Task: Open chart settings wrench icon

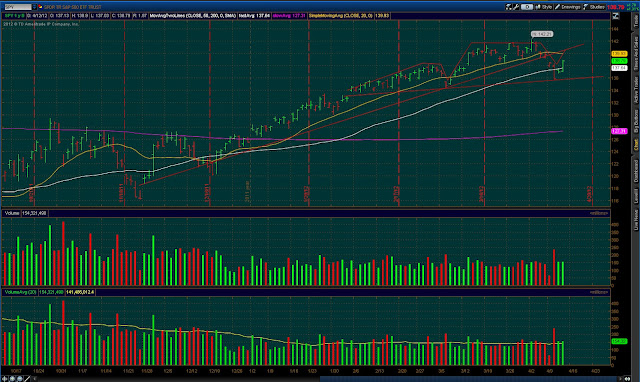Action: click(516, 7)
